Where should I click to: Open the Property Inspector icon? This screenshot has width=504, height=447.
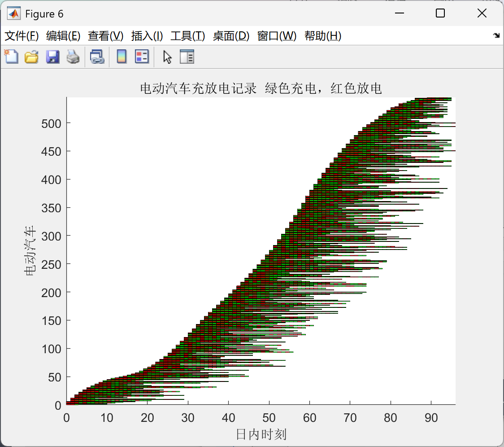187,57
